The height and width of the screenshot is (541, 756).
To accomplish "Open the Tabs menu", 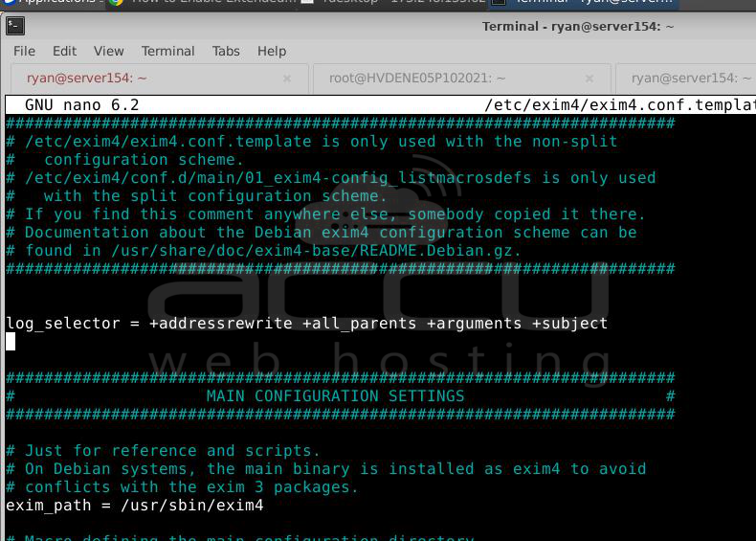I will 226,51.
